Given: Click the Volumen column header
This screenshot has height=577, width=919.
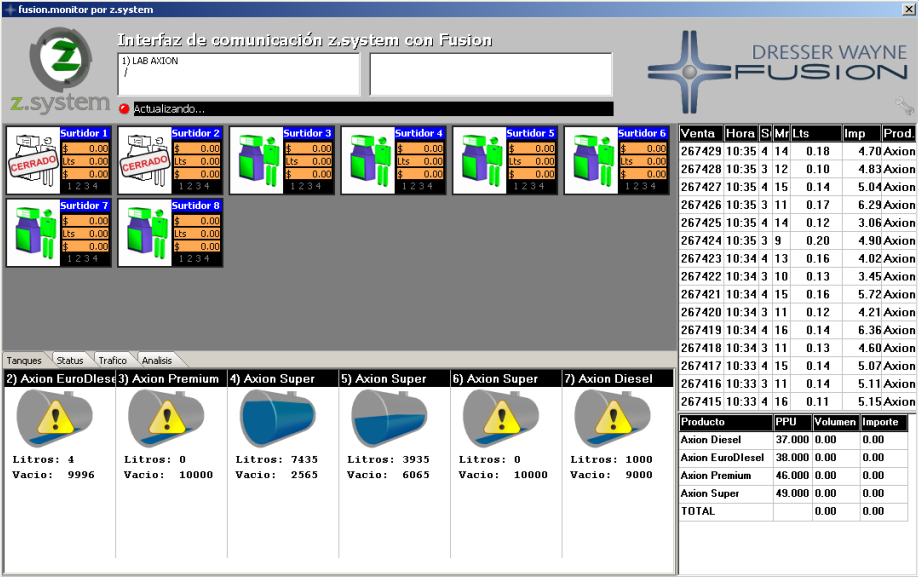Looking at the screenshot, I should click(x=836, y=422).
